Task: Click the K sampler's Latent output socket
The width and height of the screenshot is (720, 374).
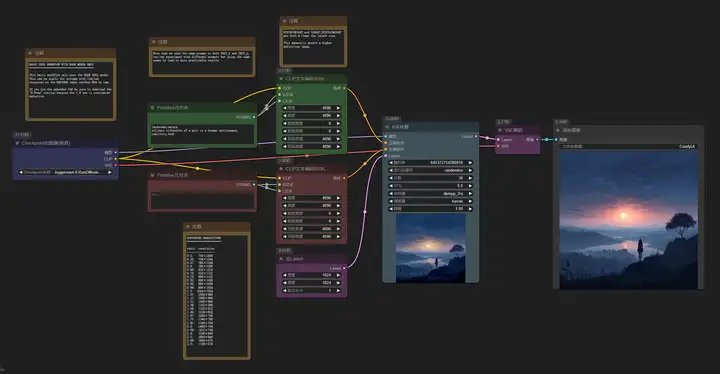Action: coord(476,136)
